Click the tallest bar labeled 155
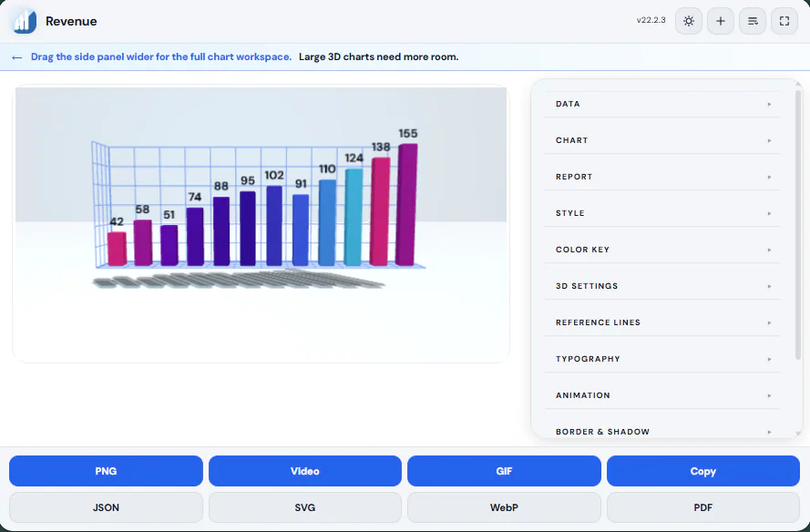Viewport: 810px width, 532px height. pyautogui.click(x=406, y=205)
